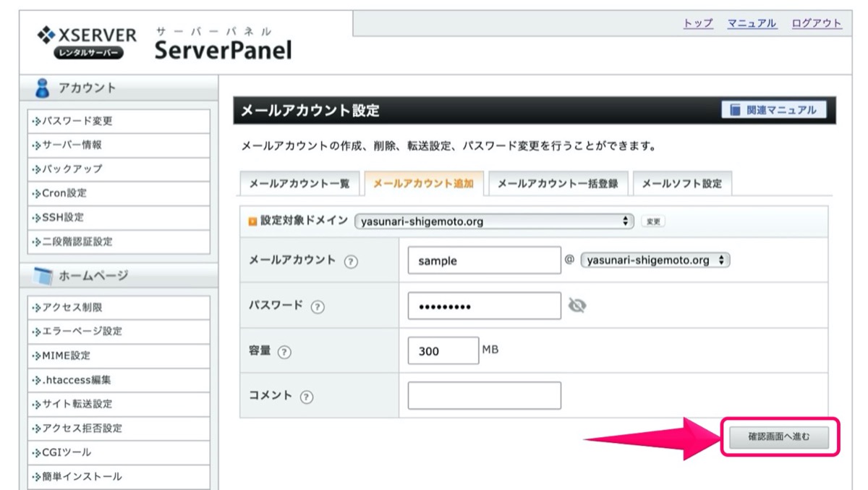This screenshot has width=868, height=490.
Task: Open サイト転送設定 in the sidebar
Action: tap(119, 404)
